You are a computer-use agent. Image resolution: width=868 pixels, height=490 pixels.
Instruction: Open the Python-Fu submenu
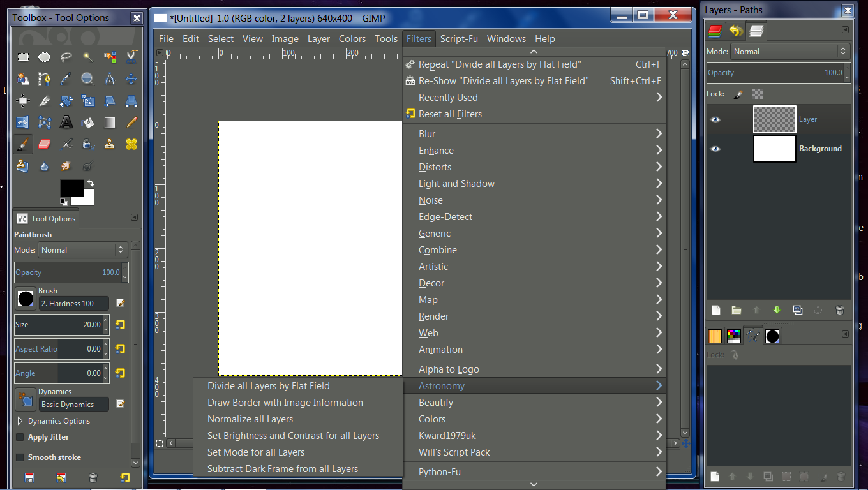(535, 472)
